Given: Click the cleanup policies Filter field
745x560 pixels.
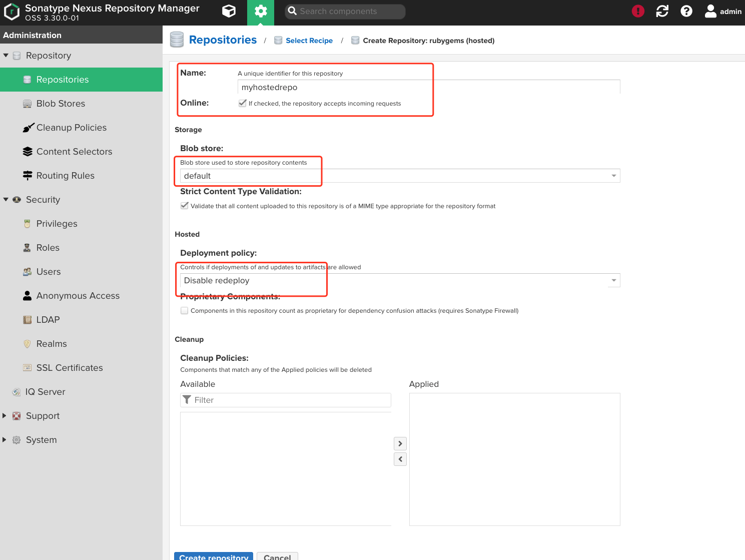Looking at the screenshot, I should 286,400.
